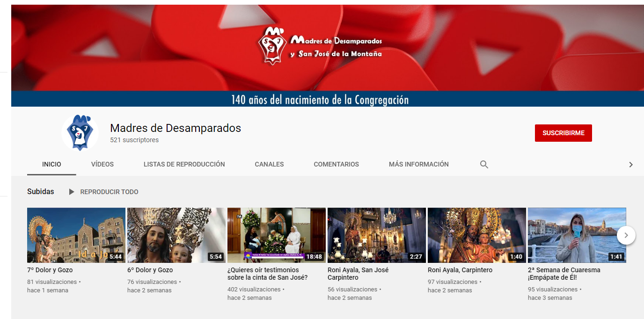The height and width of the screenshot is (319, 644).
Task: Click the 5:44 duration badge
Action: point(116,257)
